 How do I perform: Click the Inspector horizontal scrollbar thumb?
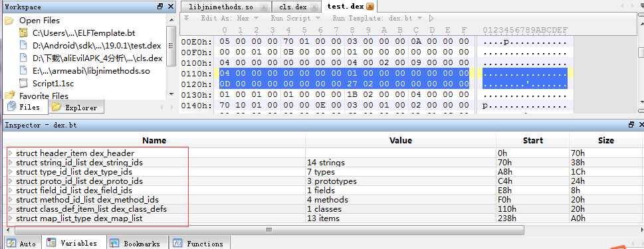click(268, 230)
